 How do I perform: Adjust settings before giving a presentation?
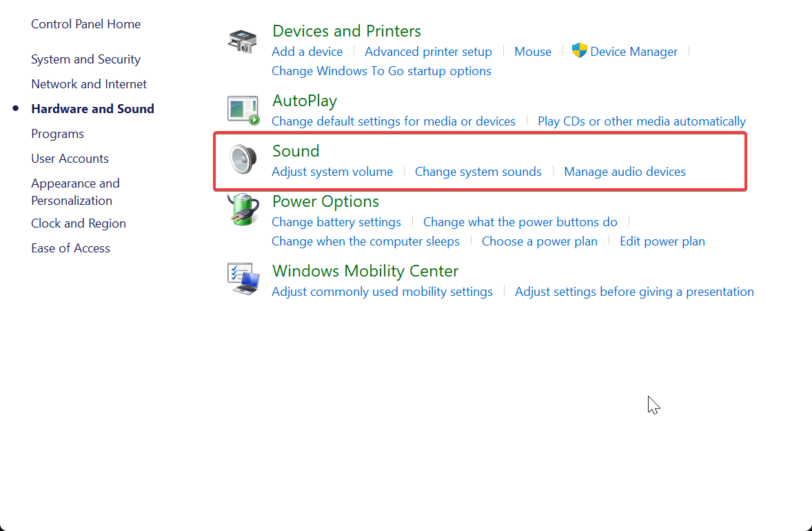[634, 292]
